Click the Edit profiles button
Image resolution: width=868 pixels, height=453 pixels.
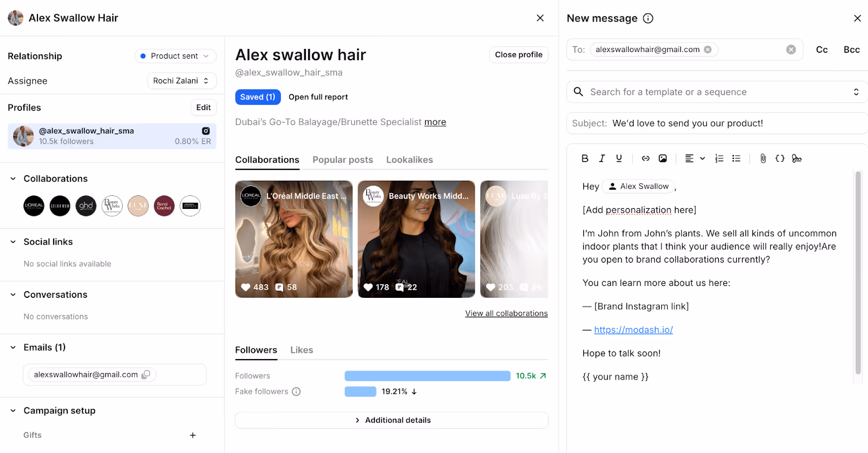pos(203,107)
